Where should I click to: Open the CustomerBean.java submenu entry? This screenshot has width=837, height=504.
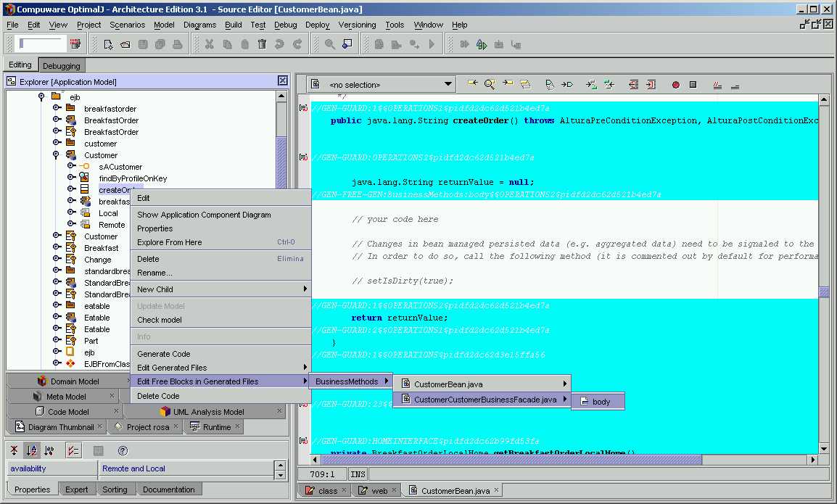click(x=482, y=384)
